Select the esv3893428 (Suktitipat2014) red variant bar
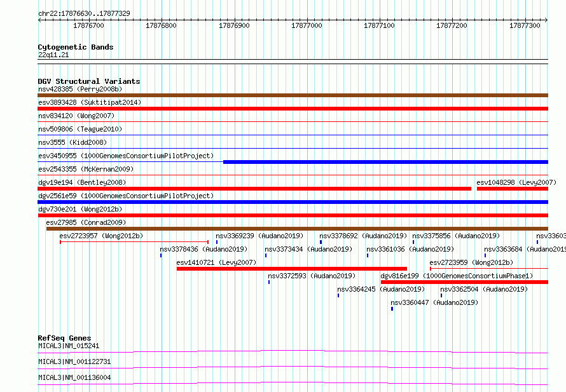This screenshot has width=566, height=392. tap(293, 109)
